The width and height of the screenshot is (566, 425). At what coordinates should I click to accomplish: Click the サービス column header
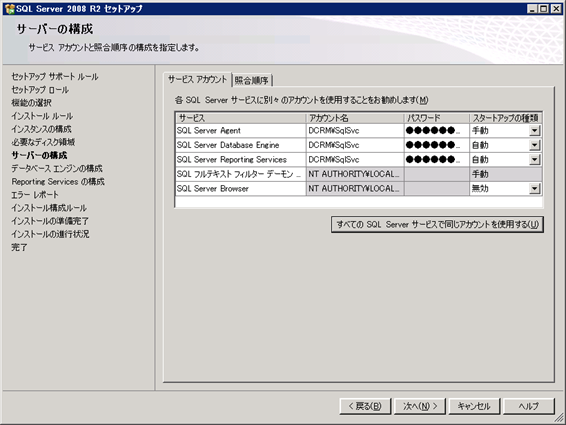tap(240, 118)
